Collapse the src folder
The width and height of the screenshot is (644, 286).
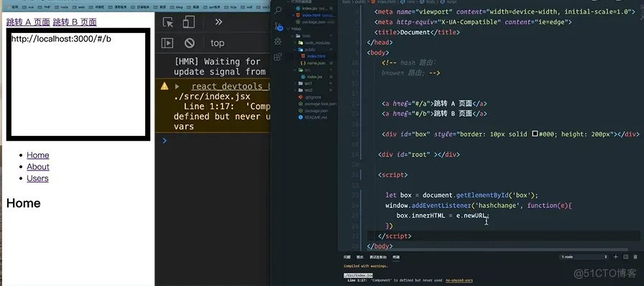pyautogui.click(x=295, y=70)
